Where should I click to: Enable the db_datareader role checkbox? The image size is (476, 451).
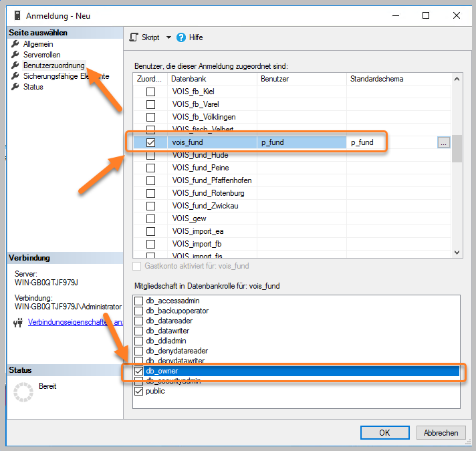(139, 321)
